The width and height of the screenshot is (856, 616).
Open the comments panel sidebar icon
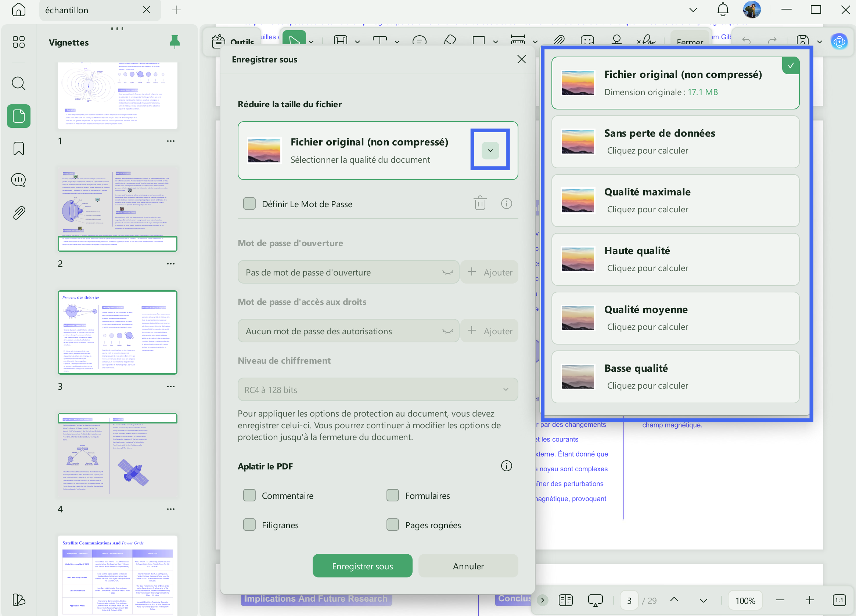click(18, 180)
